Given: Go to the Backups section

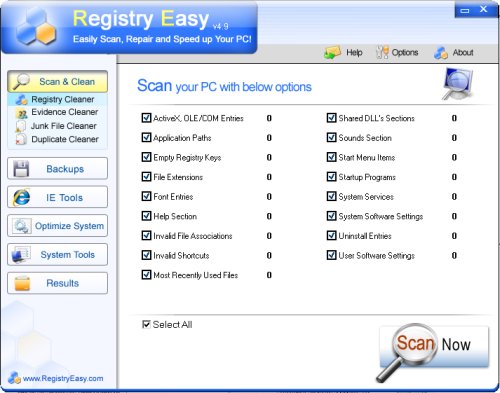Looking at the screenshot, I should [57, 169].
